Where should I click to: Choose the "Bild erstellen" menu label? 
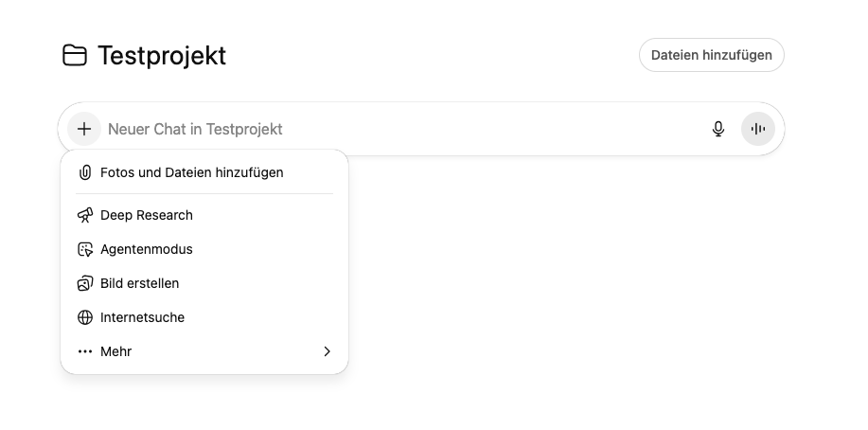coord(140,283)
